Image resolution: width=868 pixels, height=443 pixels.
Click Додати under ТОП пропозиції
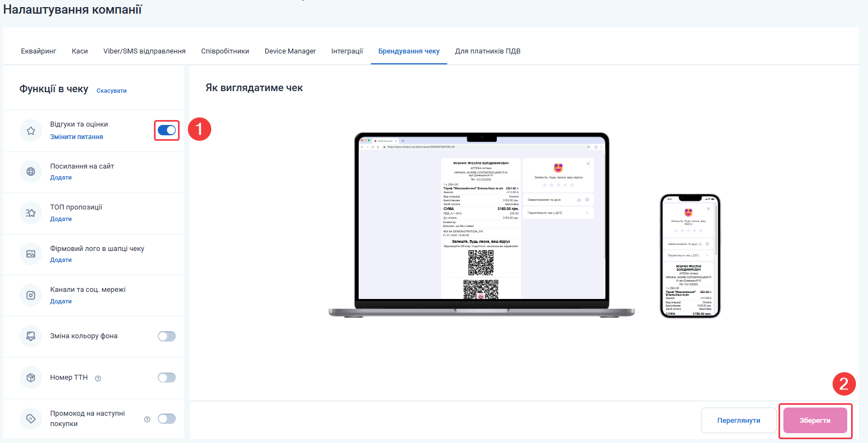point(61,219)
